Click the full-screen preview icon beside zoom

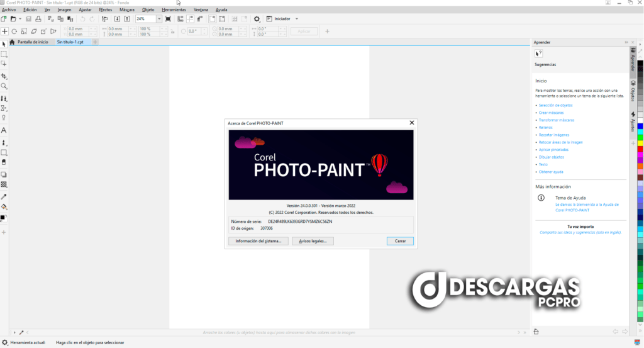pos(168,19)
